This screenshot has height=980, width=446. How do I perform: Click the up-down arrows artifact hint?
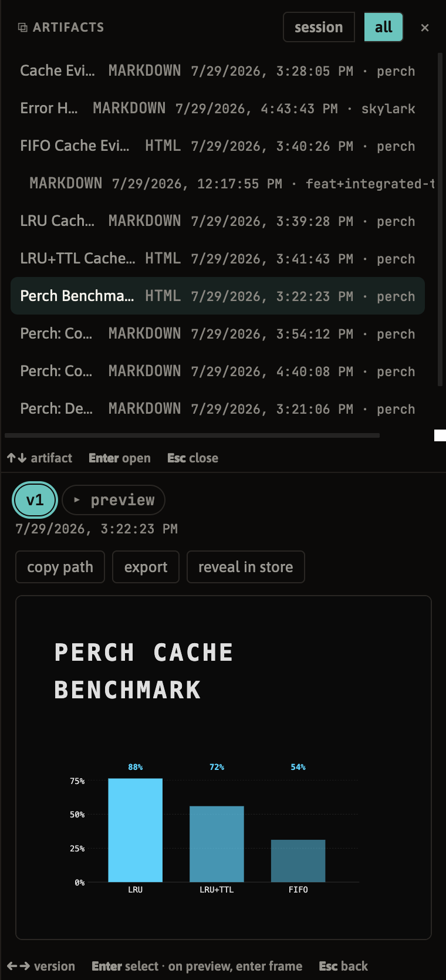39,458
